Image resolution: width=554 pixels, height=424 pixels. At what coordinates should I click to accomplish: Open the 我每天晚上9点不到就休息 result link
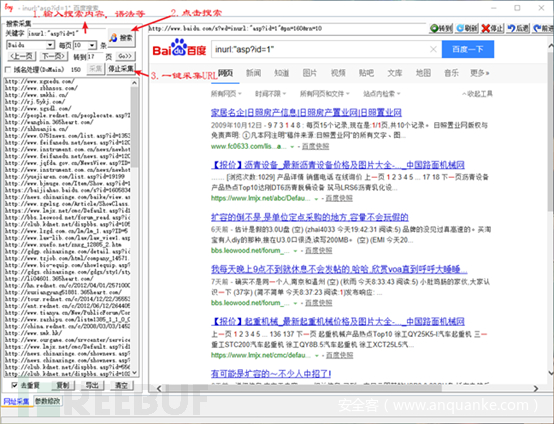click(339, 269)
